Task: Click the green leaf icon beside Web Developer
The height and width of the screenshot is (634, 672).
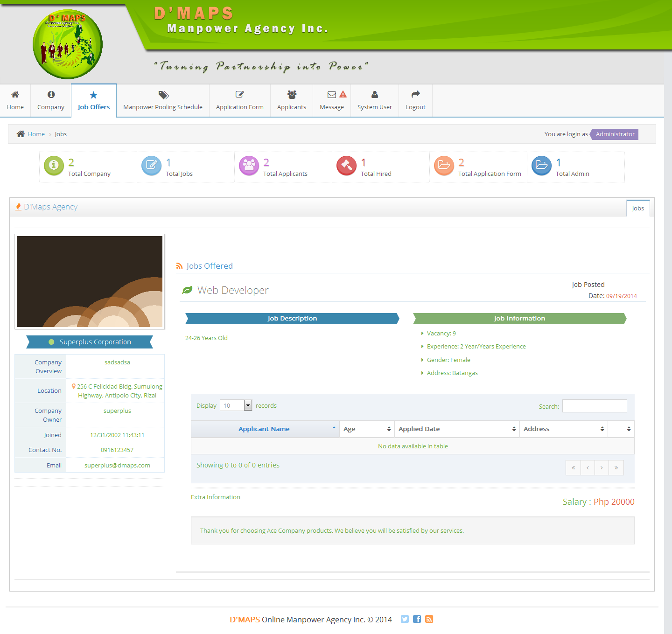Action: (x=187, y=290)
